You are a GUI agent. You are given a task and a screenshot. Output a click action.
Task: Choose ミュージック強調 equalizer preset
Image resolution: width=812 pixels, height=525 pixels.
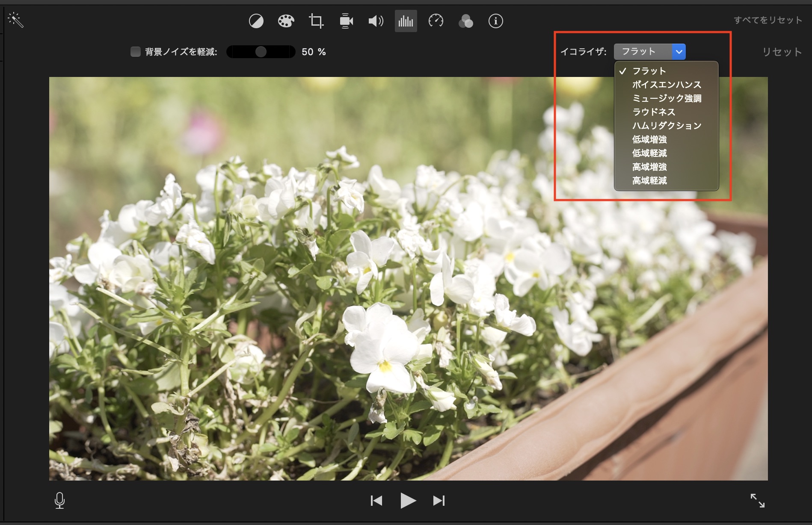click(x=667, y=98)
